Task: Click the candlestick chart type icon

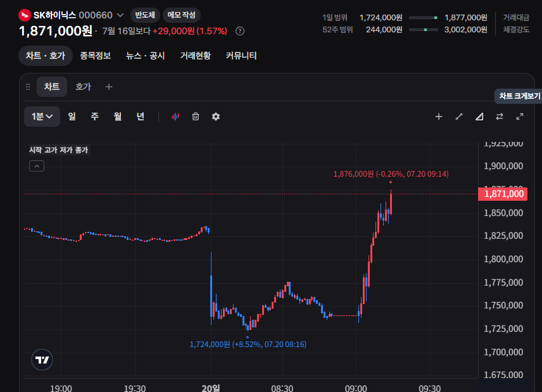Action: pyautogui.click(x=175, y=117)
